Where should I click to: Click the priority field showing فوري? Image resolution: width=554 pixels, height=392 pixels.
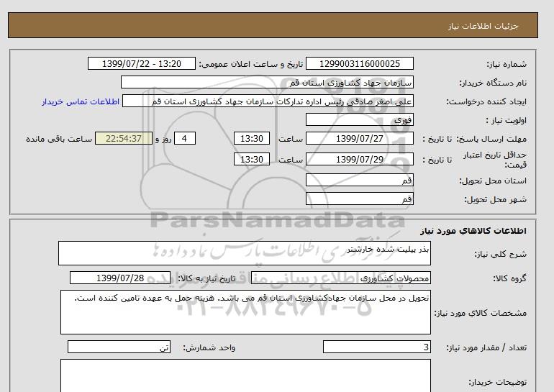(x=359, y=119)
